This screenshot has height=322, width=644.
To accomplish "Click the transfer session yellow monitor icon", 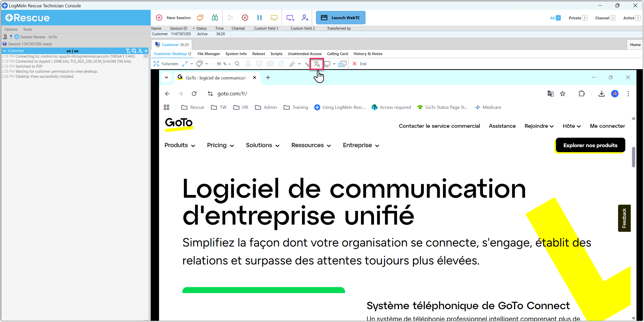I will pyautogui.click(x=273, y=18).
